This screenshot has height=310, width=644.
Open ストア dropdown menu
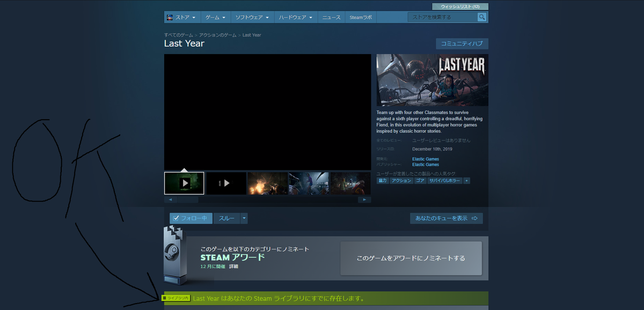[x=181, y=17]
